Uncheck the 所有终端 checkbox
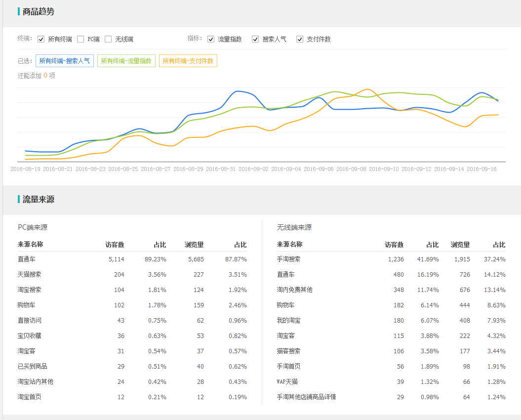The image size is (521, 420). point(41,39)
